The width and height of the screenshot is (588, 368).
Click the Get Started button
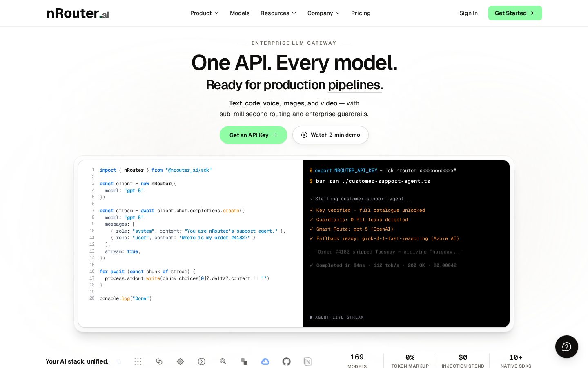coord(515,13)
